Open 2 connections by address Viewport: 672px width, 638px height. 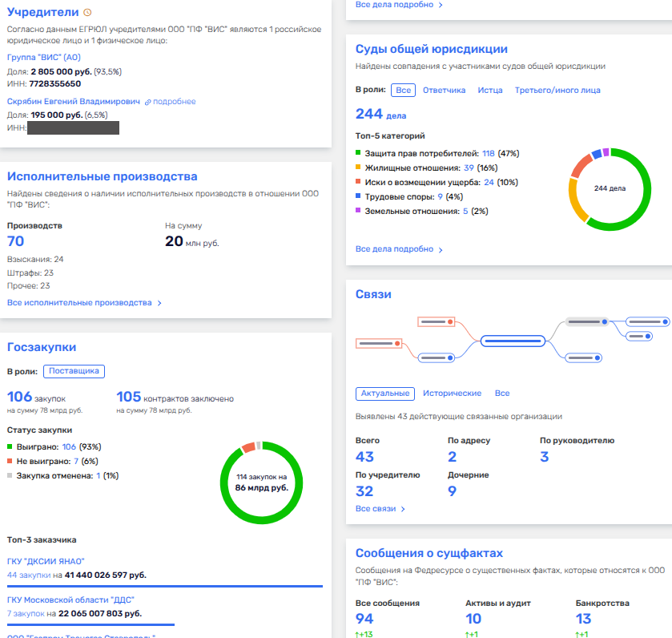tap(453, 457)
